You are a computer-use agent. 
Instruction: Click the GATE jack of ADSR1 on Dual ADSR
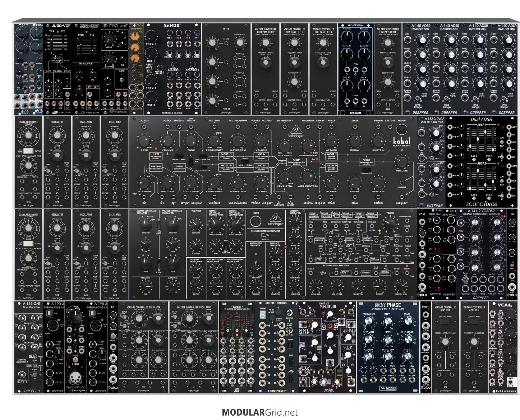[509, 127]
